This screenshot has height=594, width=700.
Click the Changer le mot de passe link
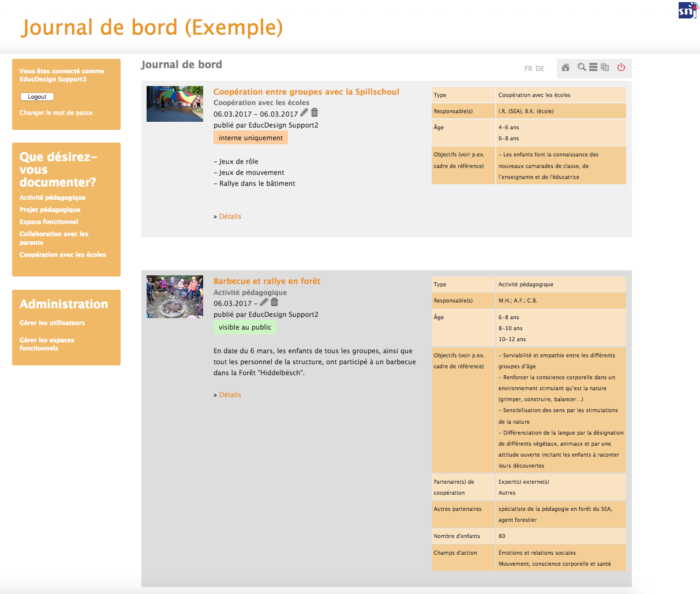(x=56, y=113)
